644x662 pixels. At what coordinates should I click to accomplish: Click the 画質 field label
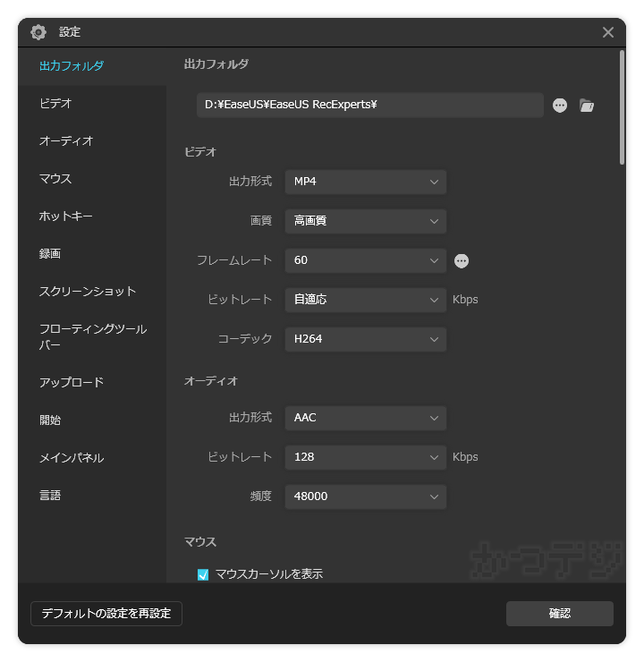(261, 221)
